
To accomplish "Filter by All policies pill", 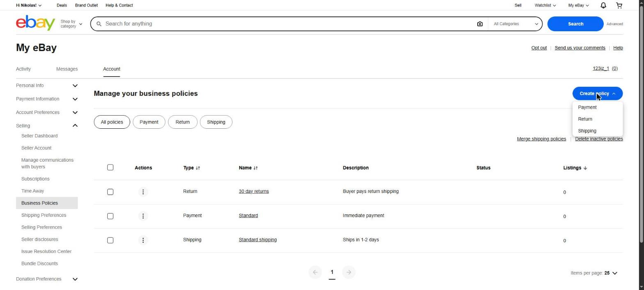I will coord(112,122).
